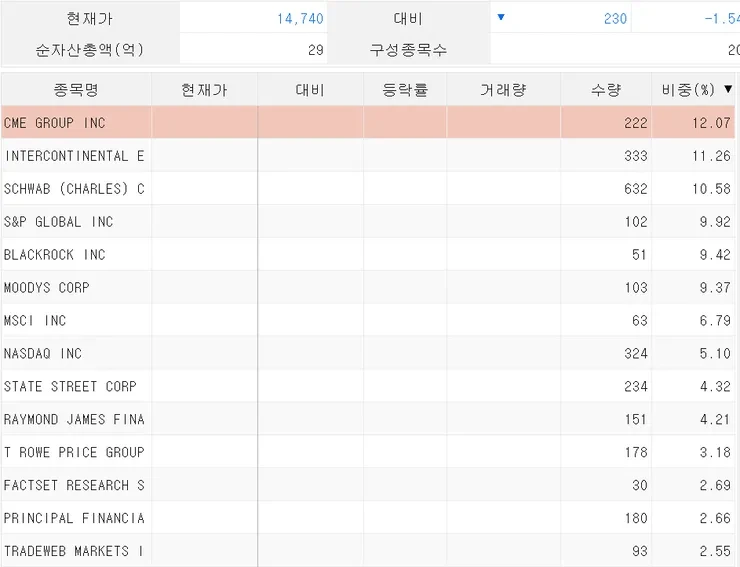Select T ROWE PRICE GROUP stock name

point(74,452)
